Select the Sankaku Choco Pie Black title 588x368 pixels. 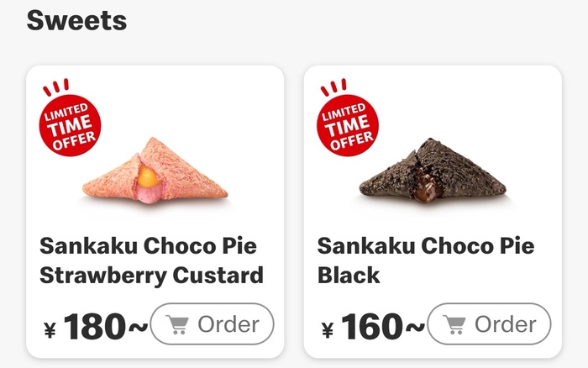(x=426, y=260)
